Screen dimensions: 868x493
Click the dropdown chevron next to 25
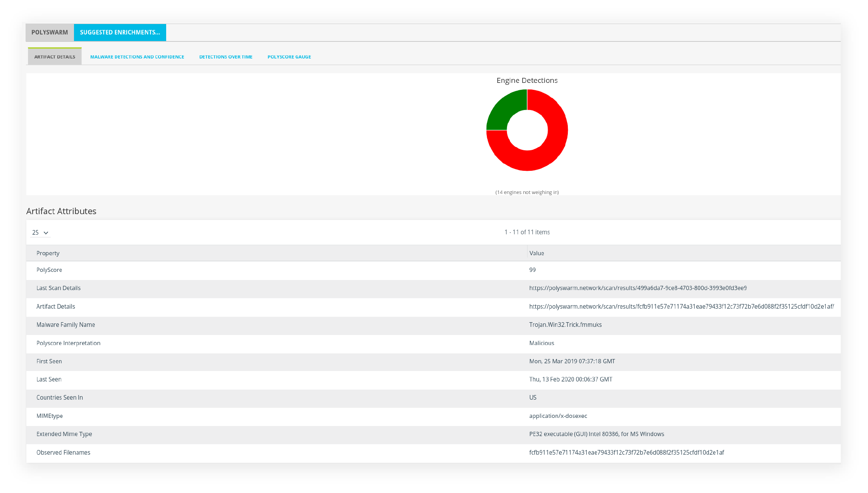46,233
